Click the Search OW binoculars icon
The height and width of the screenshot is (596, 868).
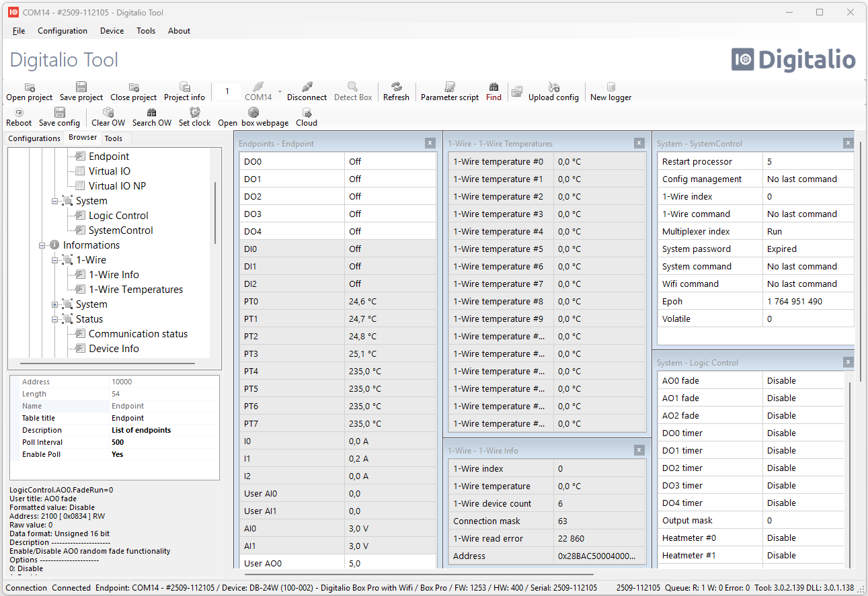tap(151, 113)
